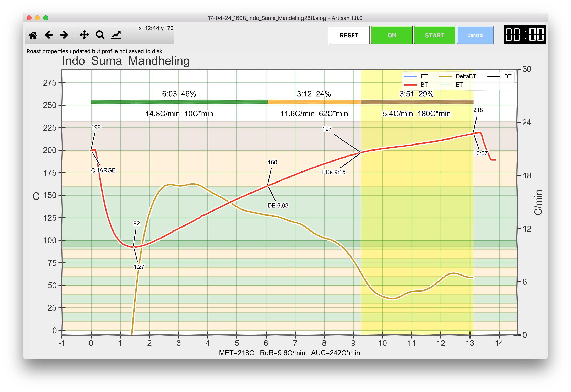Click the FCs 9:15 annotation
The height and width of the screenshot is (392, 571).
click(x=334, y=172)
